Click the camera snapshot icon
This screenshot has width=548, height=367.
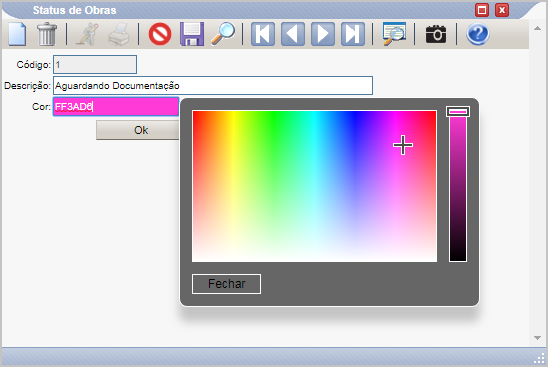coord(435,34)
